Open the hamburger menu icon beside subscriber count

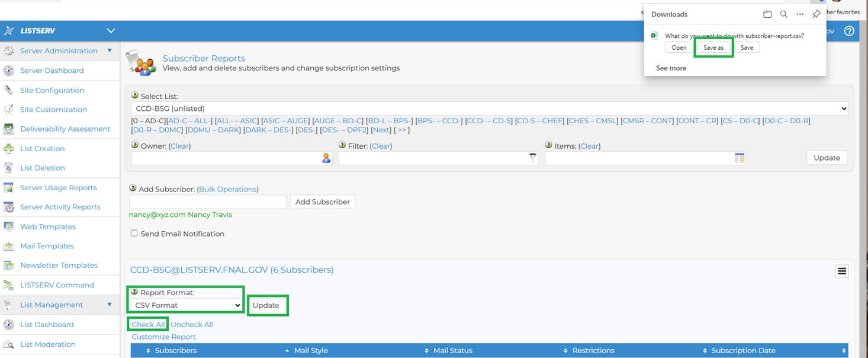point(842,271)
